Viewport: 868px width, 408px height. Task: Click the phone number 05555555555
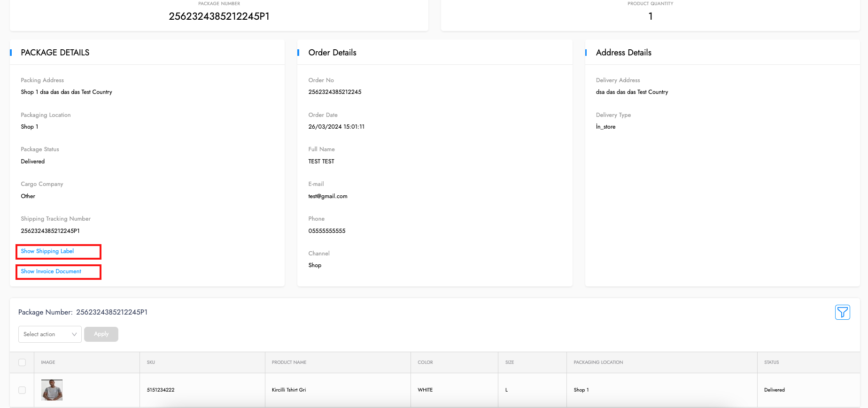pos(327,231)
